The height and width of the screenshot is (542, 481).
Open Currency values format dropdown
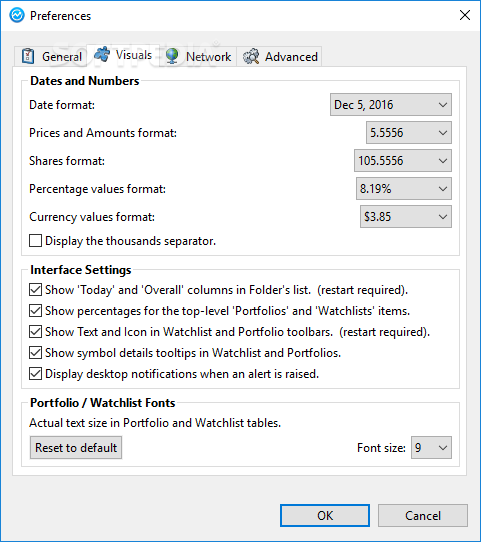406,216
